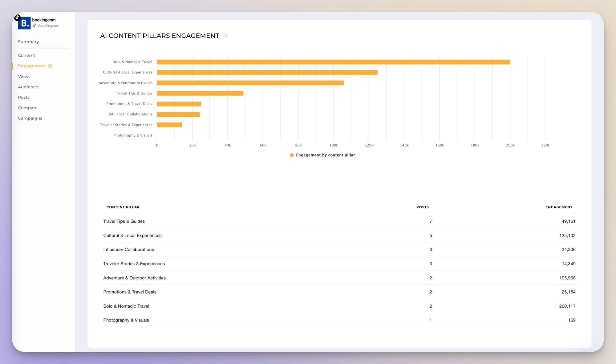616x364 pixels.
Task: Click the Influencer Collaborations bar
Action: (x=178, y=114)
